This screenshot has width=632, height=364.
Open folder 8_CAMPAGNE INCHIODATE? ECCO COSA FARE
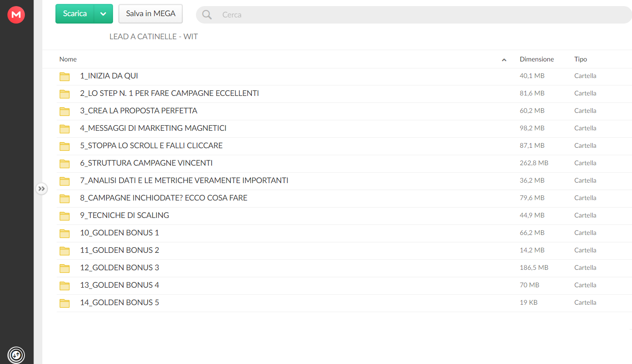click(164, 198)
